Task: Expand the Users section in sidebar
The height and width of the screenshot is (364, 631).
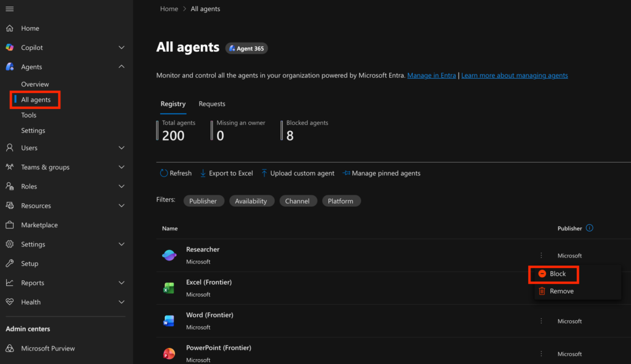Action: (121, 148)
